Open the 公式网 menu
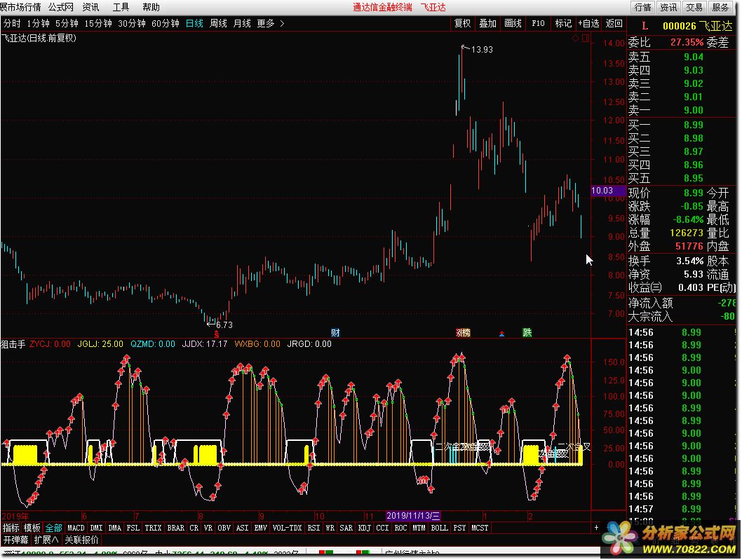 tap(60, 7)
